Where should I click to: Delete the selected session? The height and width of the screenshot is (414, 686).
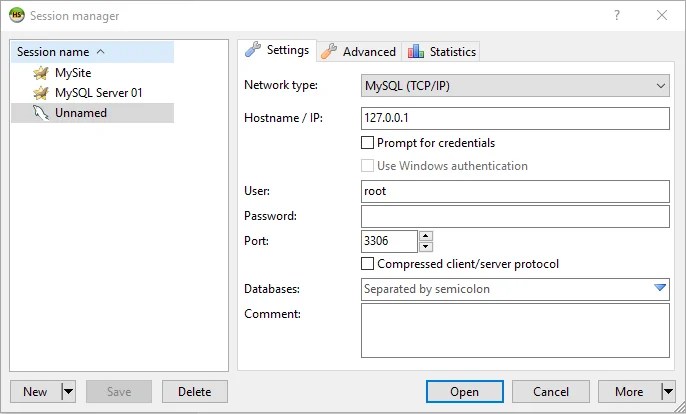195,391
